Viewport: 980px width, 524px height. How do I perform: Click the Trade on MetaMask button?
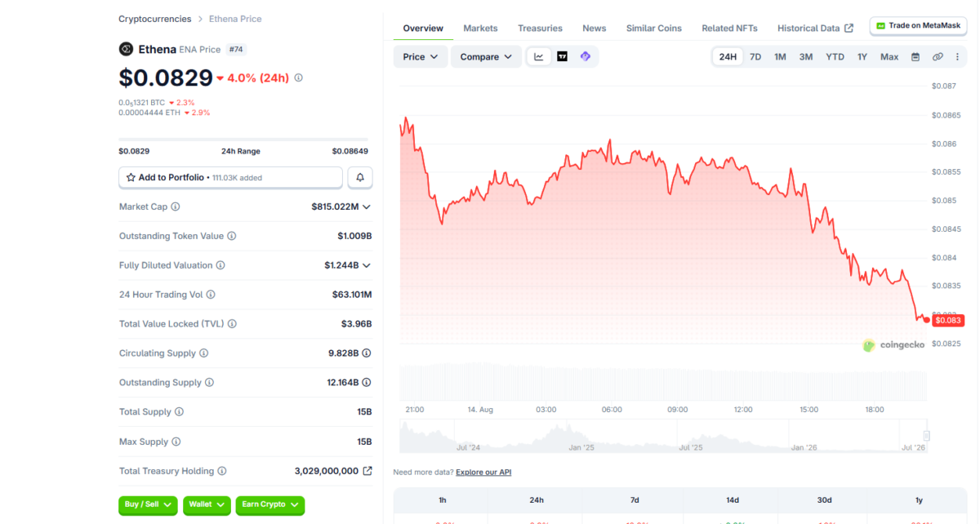[x=918, y=25]
